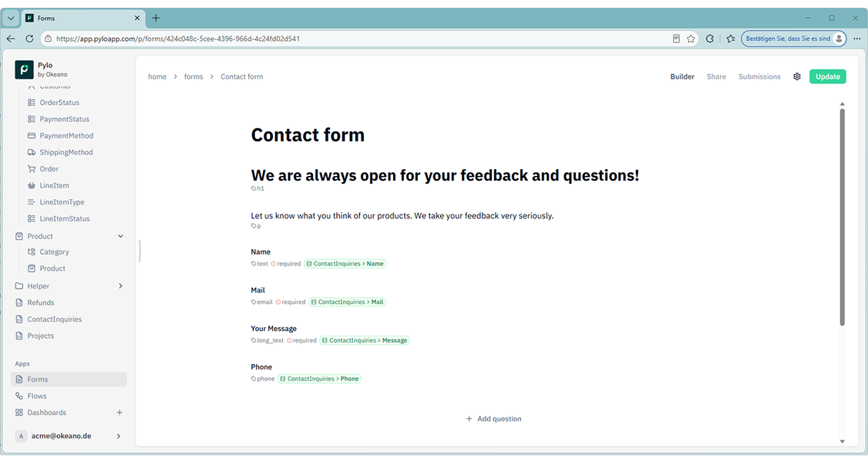Go back with the browser arrow

pos(11,39)
